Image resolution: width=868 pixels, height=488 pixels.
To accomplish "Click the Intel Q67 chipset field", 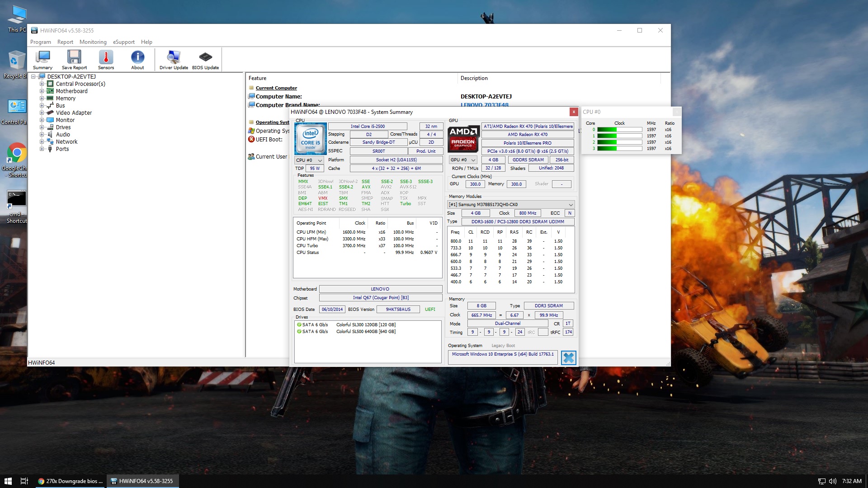I will point(381,298).
